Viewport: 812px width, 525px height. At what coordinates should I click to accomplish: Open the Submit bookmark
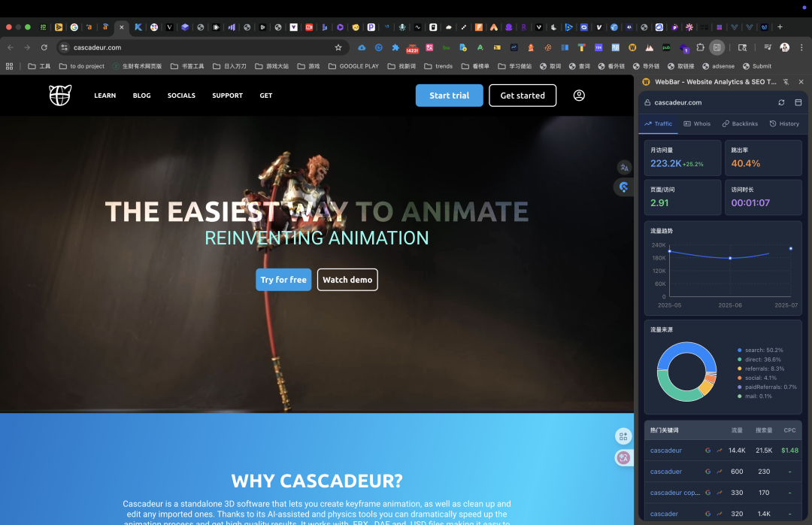757,66
